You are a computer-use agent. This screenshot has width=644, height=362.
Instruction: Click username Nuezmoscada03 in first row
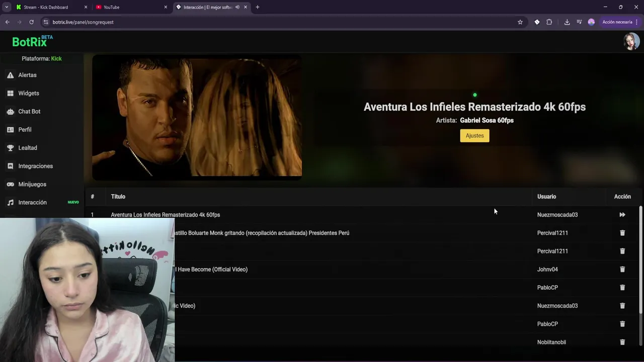(557, 215)
